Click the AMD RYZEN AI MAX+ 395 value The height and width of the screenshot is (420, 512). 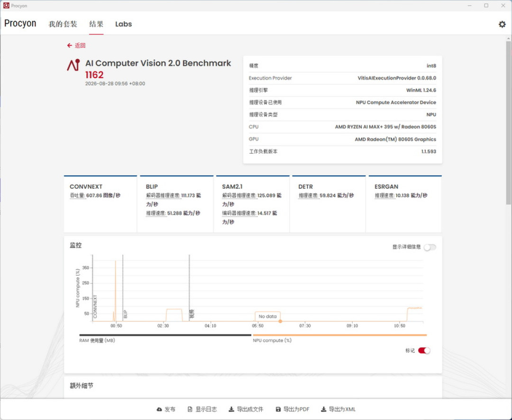click(x=385, y=127)
